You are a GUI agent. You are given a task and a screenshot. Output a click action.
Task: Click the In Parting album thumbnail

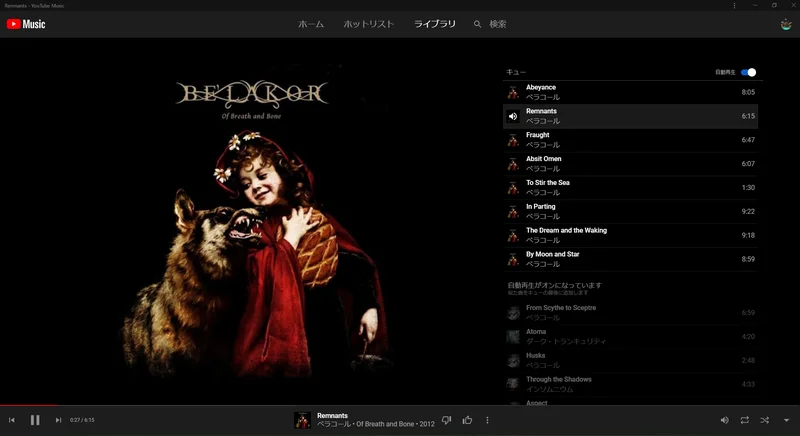click(513, 212)
